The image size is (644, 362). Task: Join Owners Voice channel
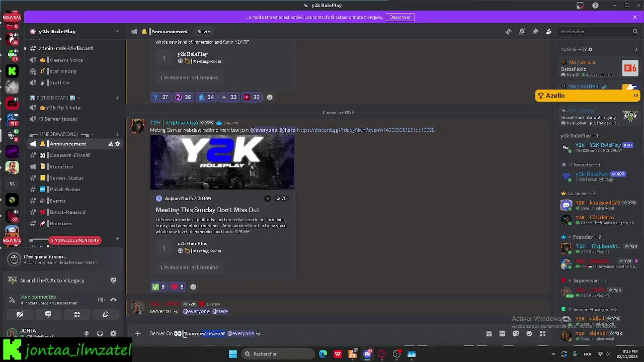coord(66,60)
